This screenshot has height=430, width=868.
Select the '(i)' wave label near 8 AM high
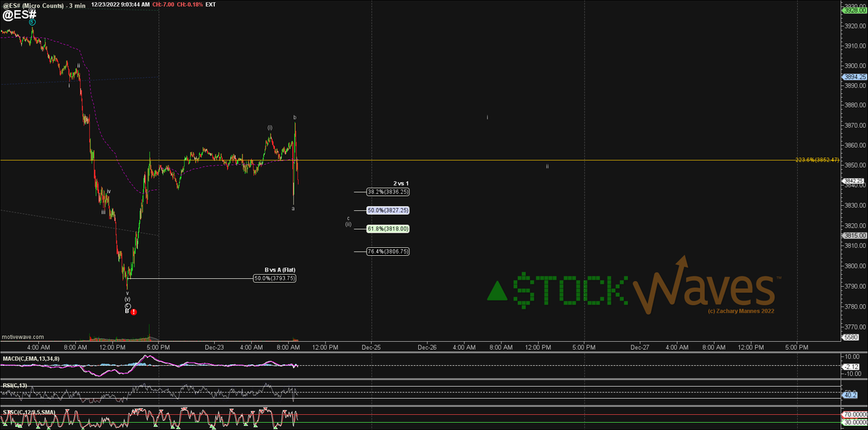[270, 127]
